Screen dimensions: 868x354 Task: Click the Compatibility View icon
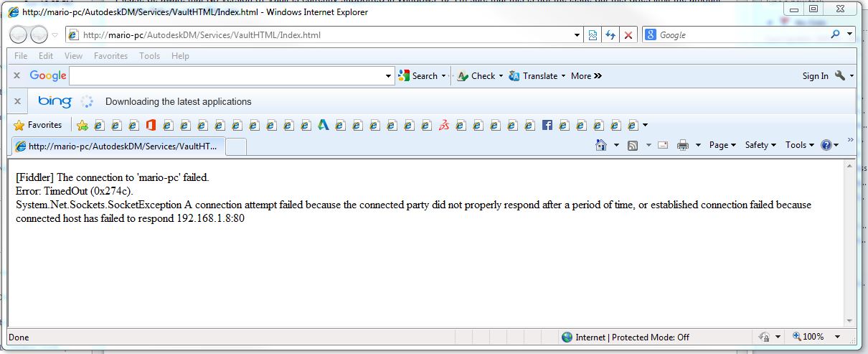[x=593, y=34]
